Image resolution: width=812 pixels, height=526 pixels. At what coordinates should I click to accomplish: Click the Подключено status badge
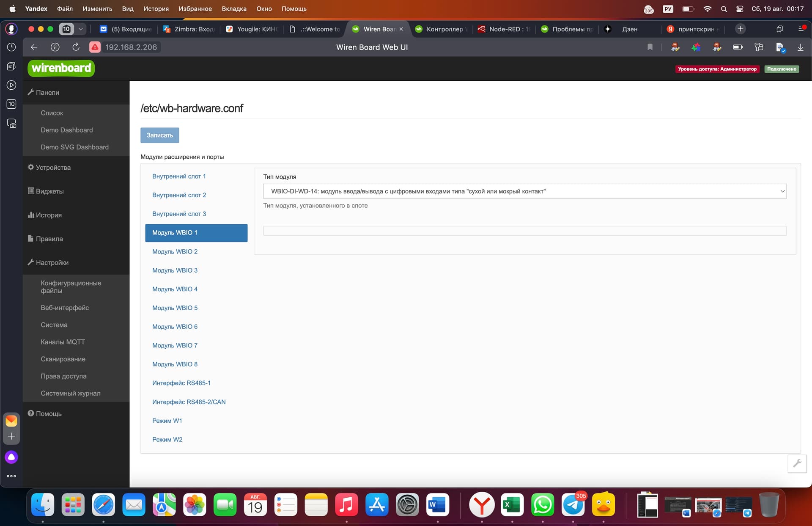point(782,69)
